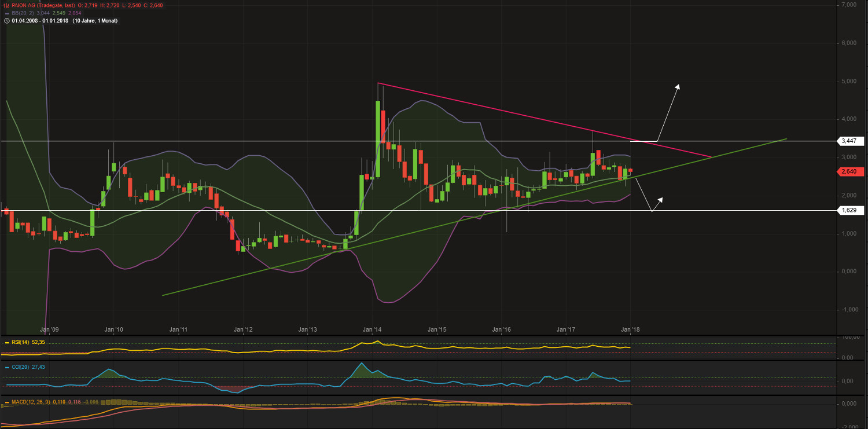Click the blue CCI line marker icon
The image size is (868, 429).
point(6,367)
